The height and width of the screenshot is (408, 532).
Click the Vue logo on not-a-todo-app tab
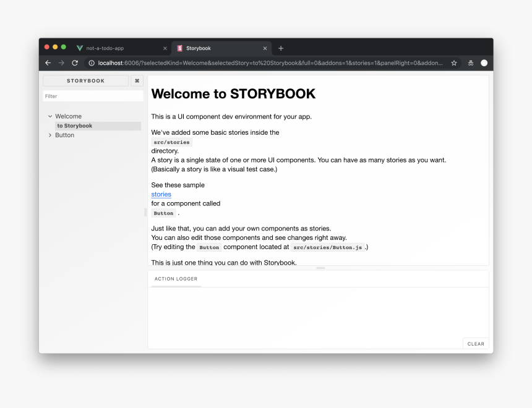point(80,48)
